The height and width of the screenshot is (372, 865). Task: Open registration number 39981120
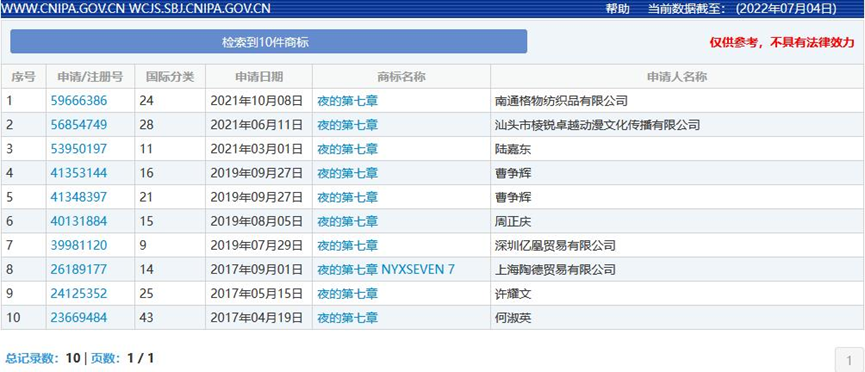[79, 245]
